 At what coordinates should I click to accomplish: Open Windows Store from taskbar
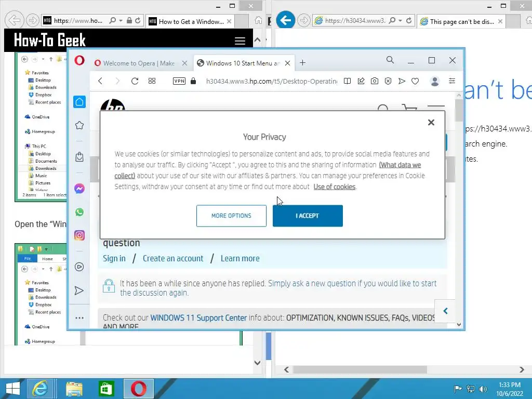(106, 389)
